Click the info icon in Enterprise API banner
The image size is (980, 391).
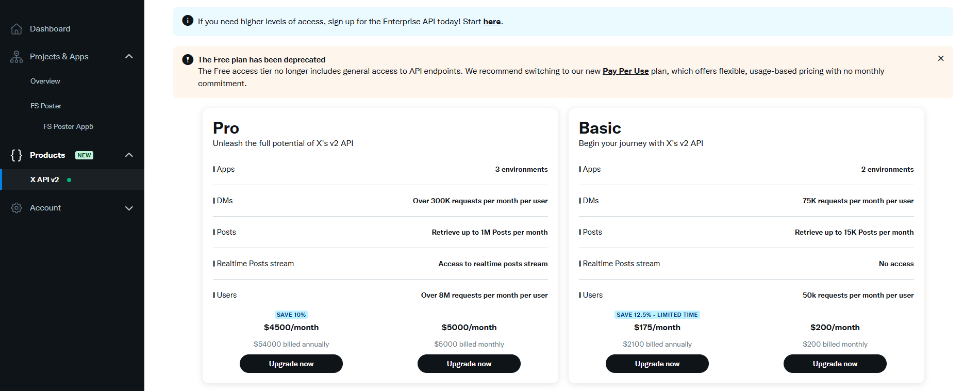(x=188, y=21)
